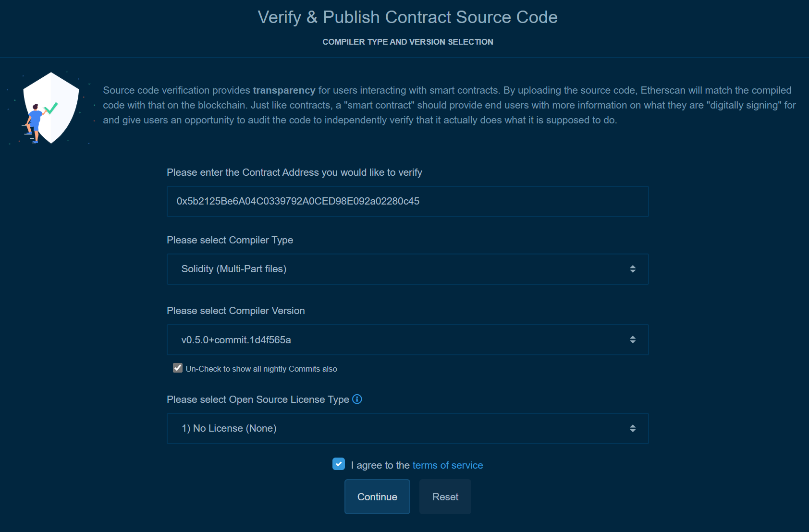Screen dimensions: 809x532
Task: Click the bold 'transparency' word in description
Action: [x=284, y=90]
